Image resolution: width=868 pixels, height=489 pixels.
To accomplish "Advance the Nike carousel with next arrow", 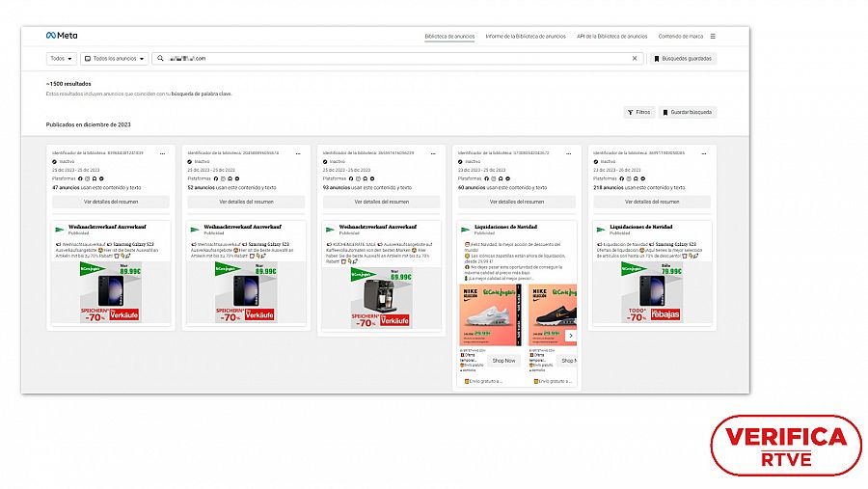I will point(571,335).
